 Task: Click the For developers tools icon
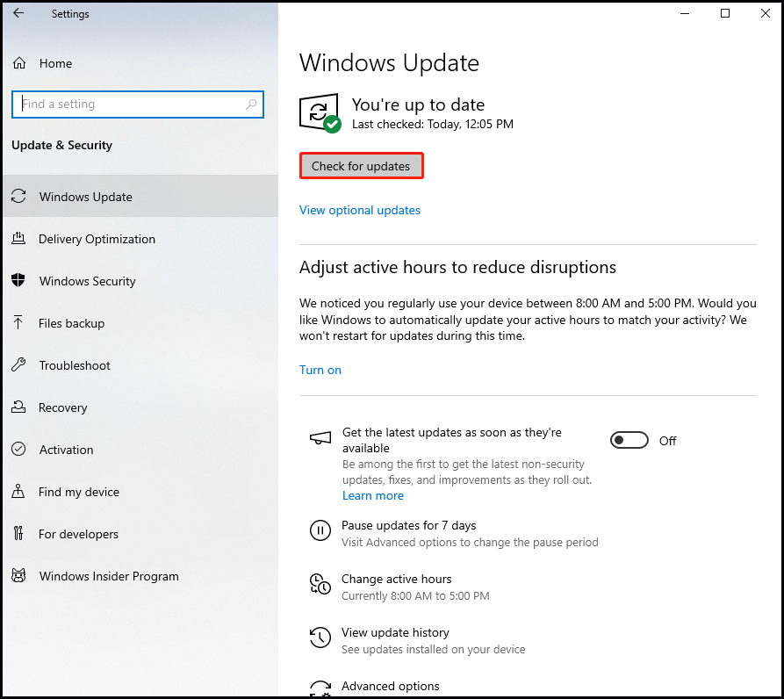coord(18,534)
